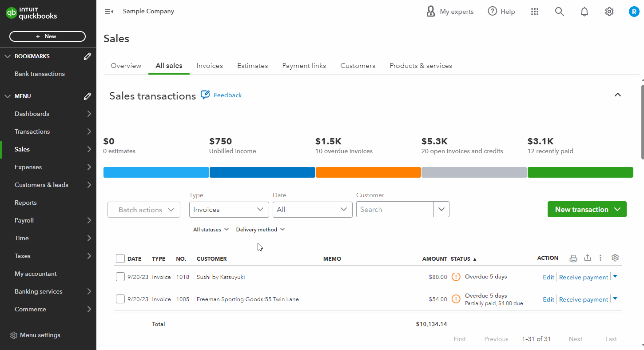
Task: Open My experts
Action: (450, 12)
